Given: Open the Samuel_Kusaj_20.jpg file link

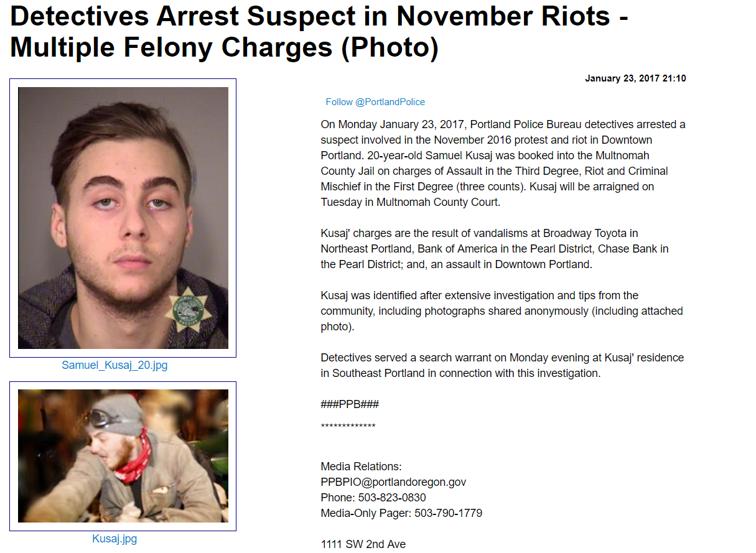Looking at the screenshot, I should [x=114, y=365].
